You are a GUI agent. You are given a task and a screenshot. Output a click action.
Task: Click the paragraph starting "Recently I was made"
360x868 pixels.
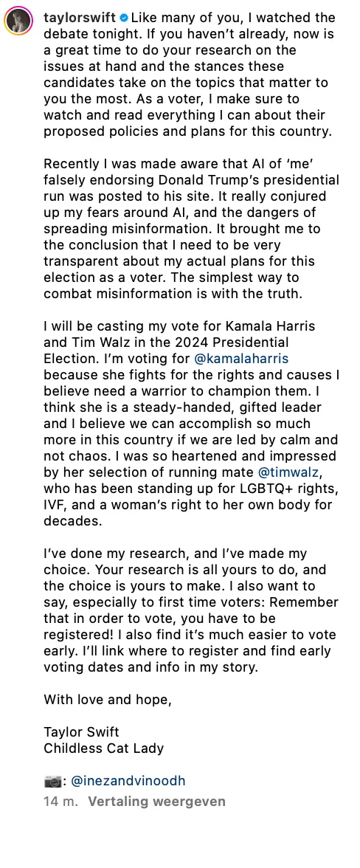191,237
